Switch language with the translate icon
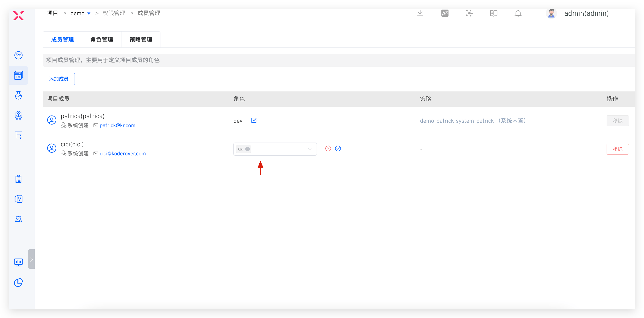This screenshot has width=644, height=318. pos(445,13)
